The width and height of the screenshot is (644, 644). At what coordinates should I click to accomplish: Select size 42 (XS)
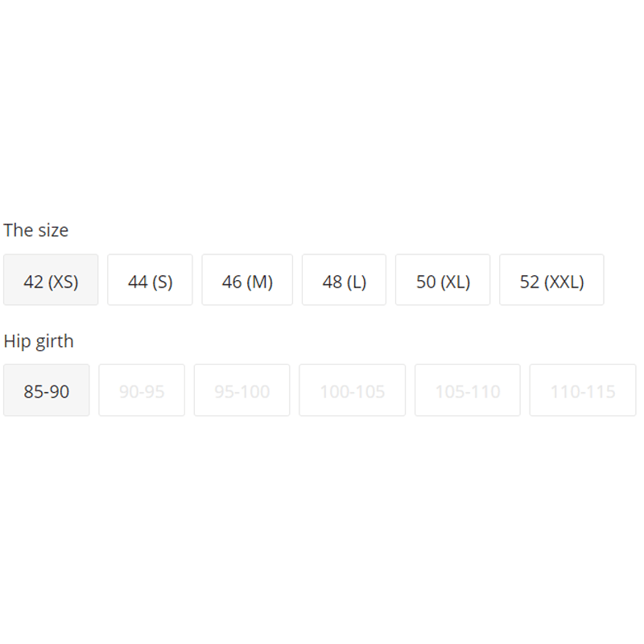point(51,280)
